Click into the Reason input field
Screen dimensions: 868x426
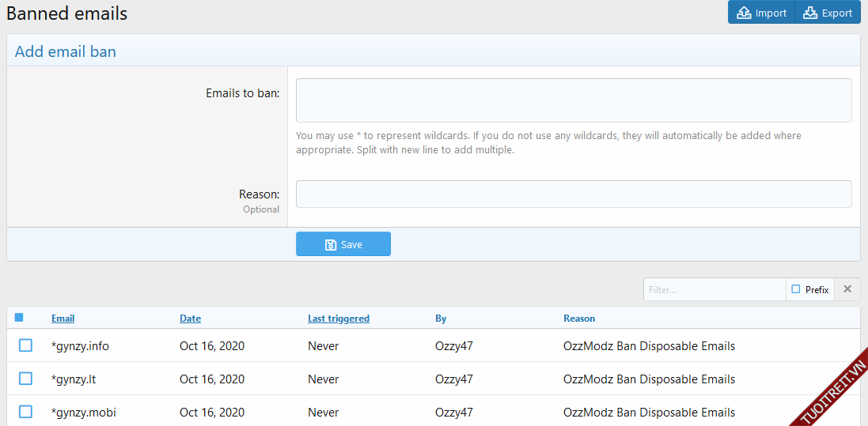click(574, 194)
